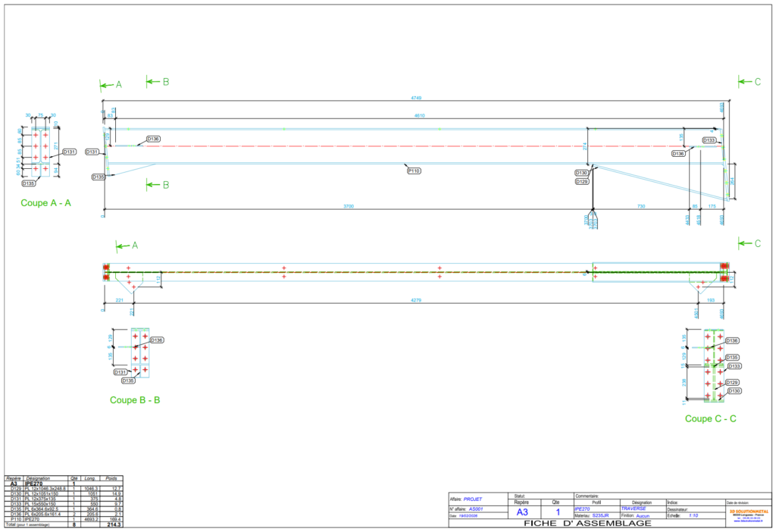The image size is (776, 532).
Task: Click the total weight 214.3 in parts table
Action: (x=114, y=524)
